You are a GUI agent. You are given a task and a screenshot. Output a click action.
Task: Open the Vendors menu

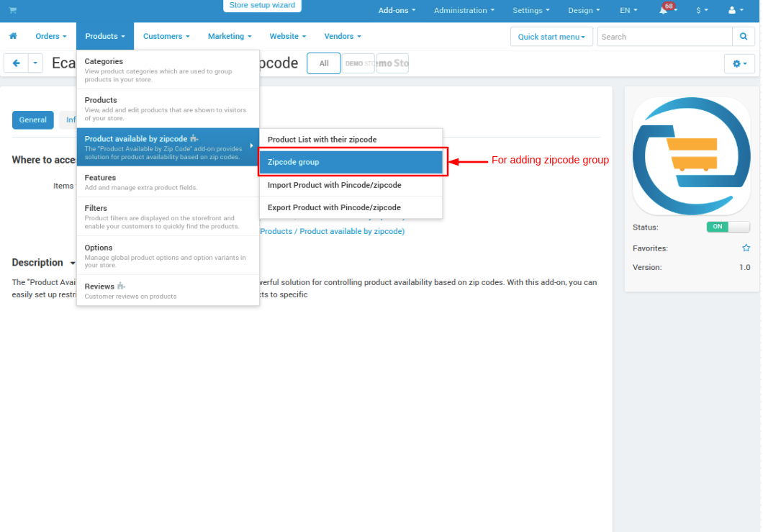343,36
